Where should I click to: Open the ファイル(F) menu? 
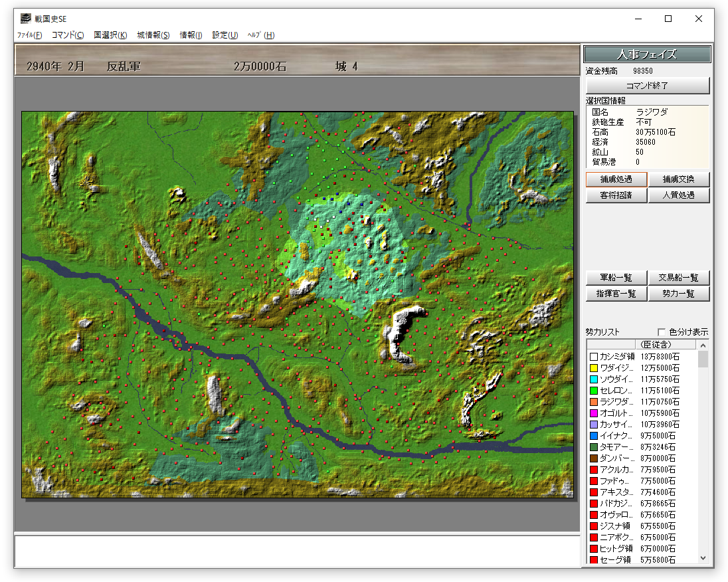tap(30, 35)
